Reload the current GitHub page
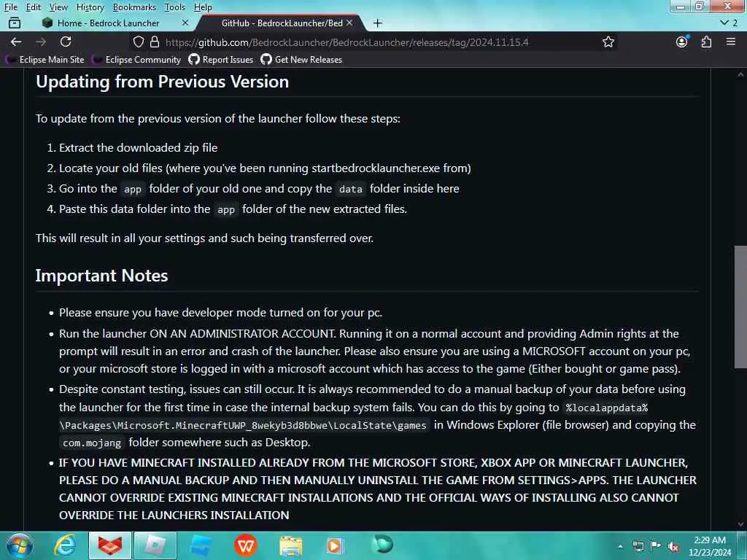This screenshot has height=560, width=747. click(66, 42)
